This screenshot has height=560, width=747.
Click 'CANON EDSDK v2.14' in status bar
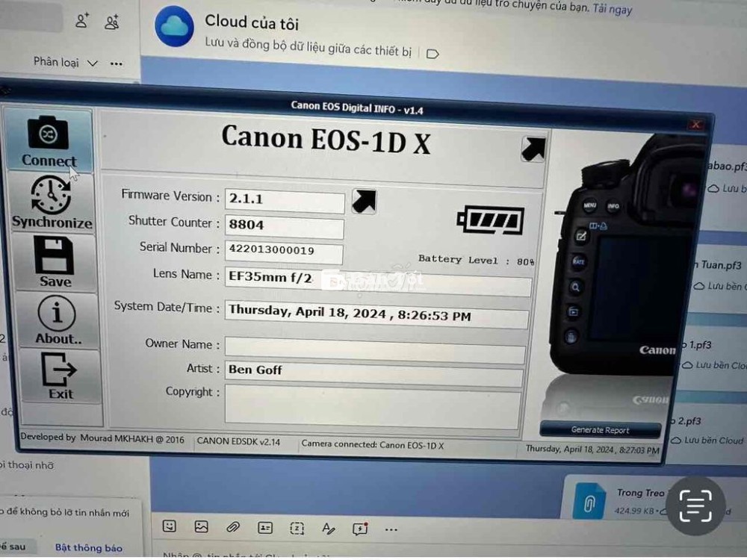238,441
